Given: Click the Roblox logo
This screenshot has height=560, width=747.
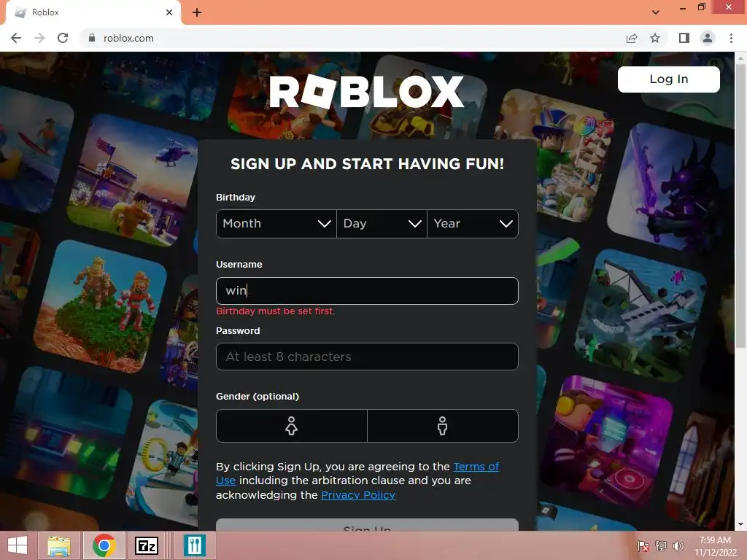Looking at the screenshot, I should 367,91.
